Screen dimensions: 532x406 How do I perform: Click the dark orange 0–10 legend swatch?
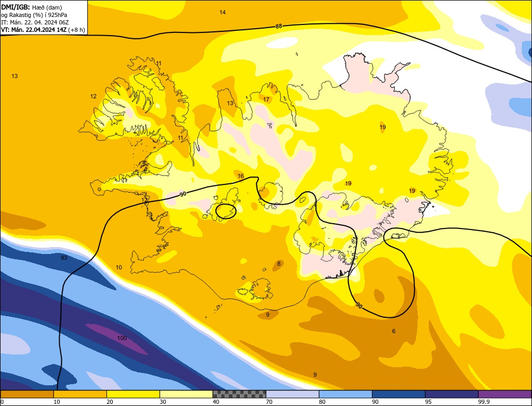pyautogui.click(x=27, y=394)
